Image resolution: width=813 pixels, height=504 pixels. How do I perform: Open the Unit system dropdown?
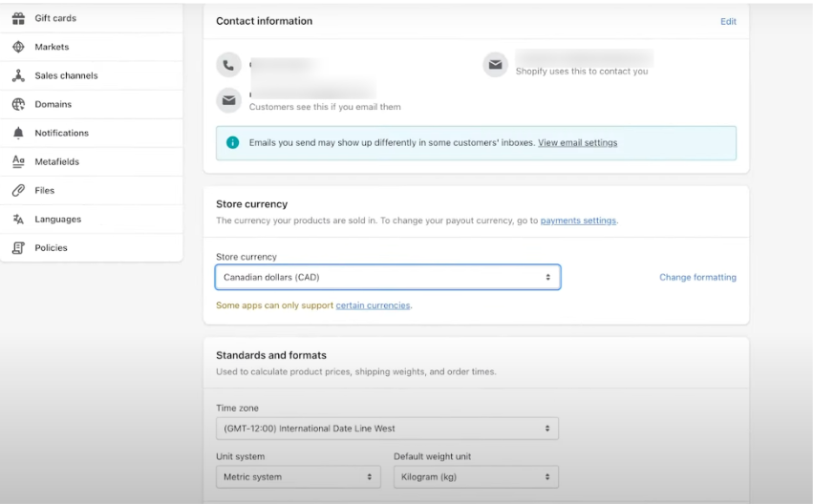pos(298,477)
